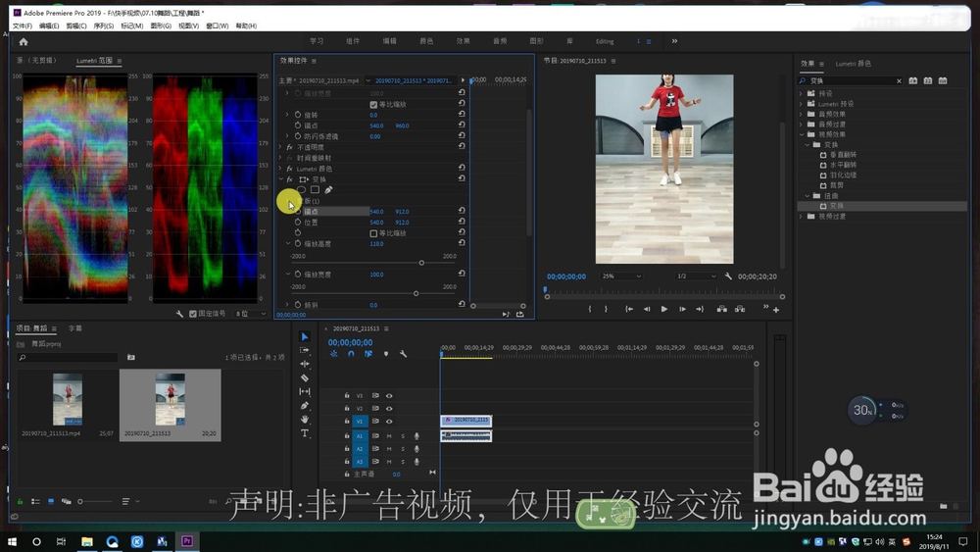Play video in program monitor
980x552 pixels.
pyautogui.click(x=663, y=309)
